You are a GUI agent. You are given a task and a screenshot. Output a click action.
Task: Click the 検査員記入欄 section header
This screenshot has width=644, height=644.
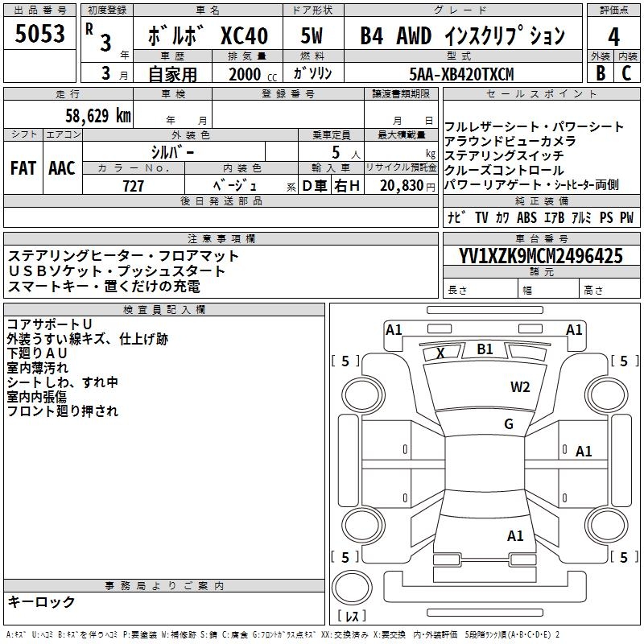pos(164,310)
